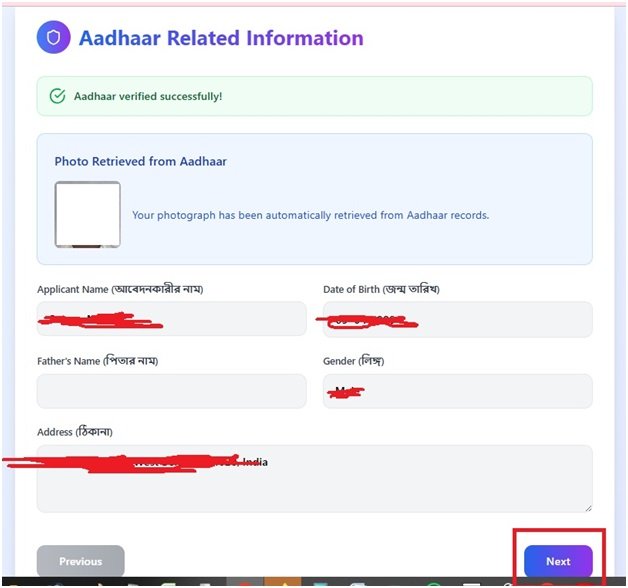Click the Address box resize handle
Screen dimensions: 628x588
coord(587,508)
